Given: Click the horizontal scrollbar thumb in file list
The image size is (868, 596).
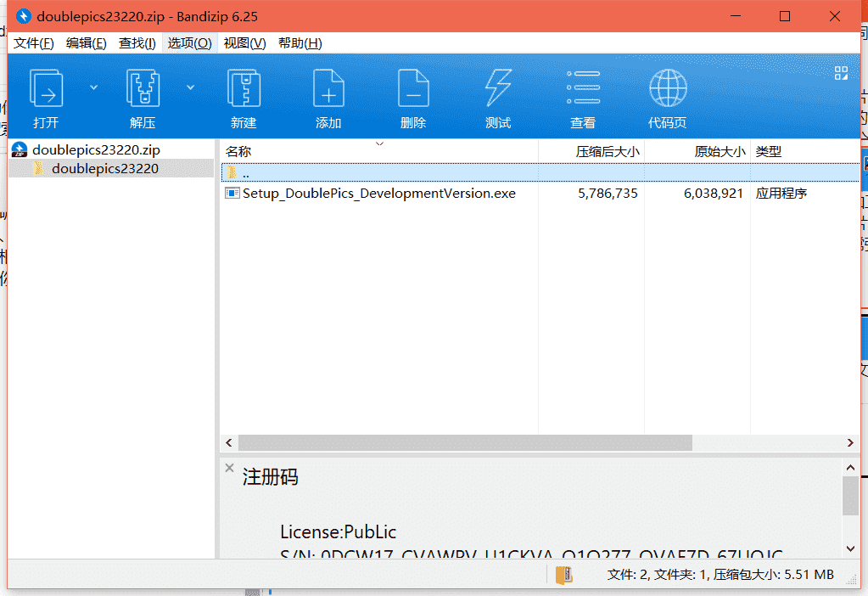Looking at the screenshot, I should pyautogui.click(x=465, y=442).
